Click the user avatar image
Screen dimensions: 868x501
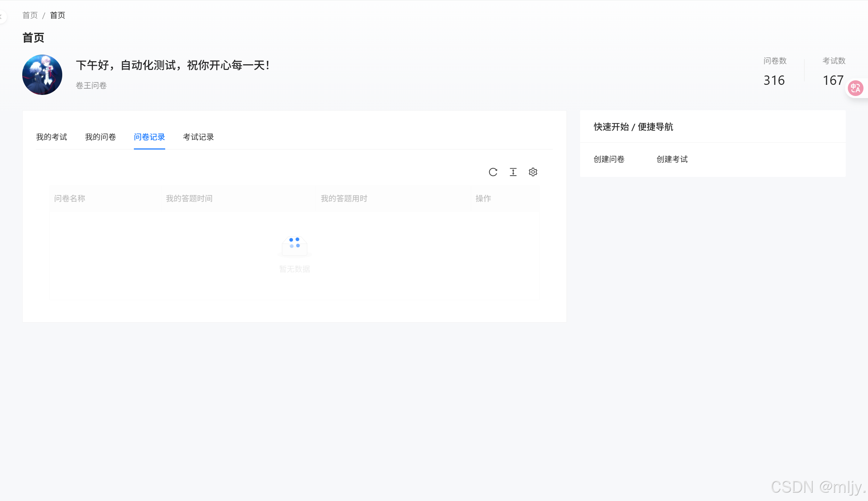42,75
